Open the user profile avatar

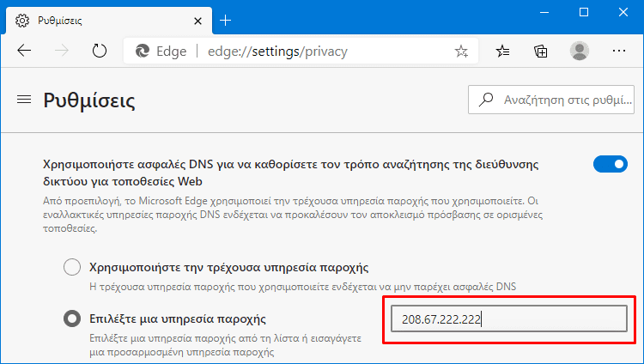click(x=580, y=51)
